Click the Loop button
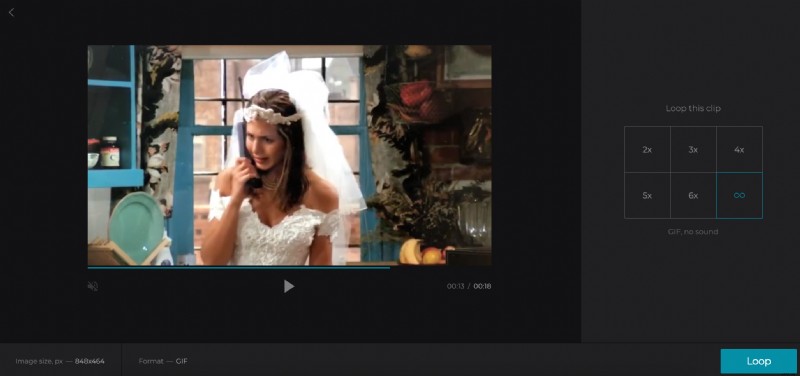This screenshot has height=376, width=800. pyautogui.click(x=759, y=361)
